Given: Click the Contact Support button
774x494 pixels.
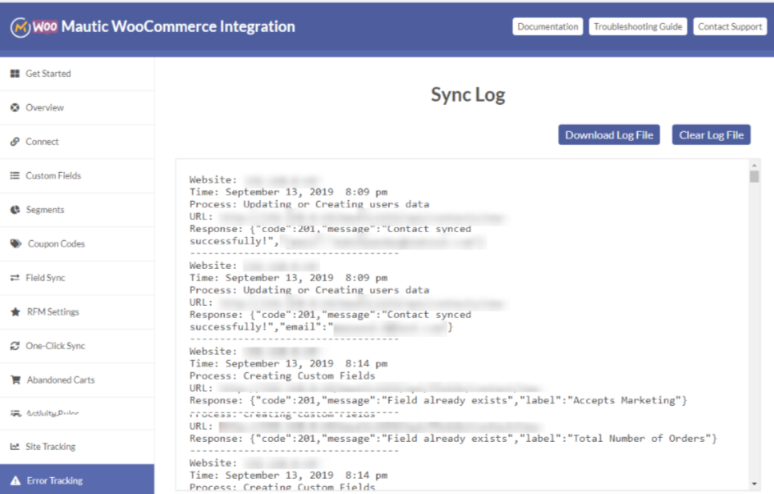Looking at the screenshot, I should 730,27.
